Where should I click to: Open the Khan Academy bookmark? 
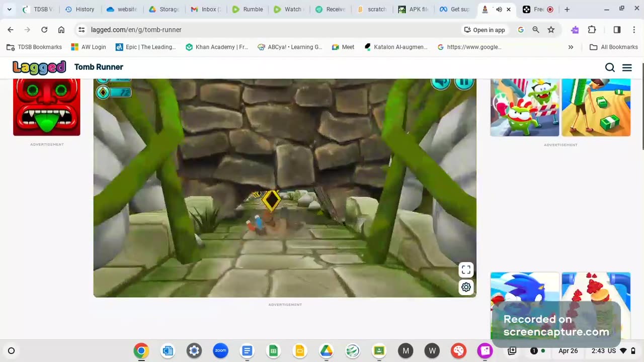pyautogui.click(x=217, y=47)
